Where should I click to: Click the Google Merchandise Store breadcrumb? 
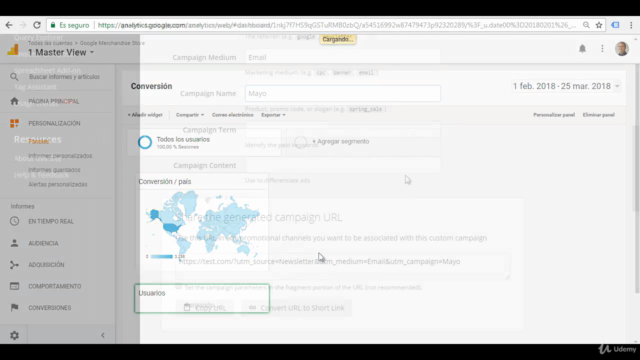[112, 43]
